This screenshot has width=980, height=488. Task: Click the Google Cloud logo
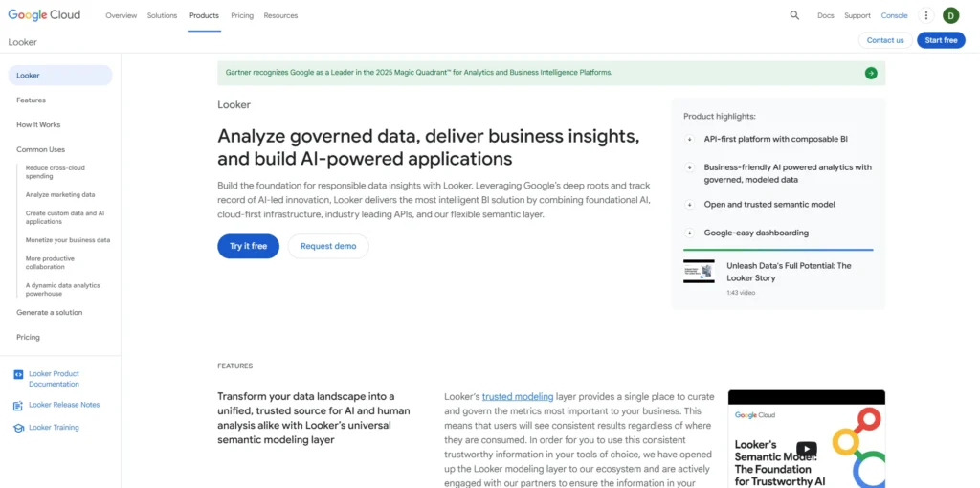44,15
